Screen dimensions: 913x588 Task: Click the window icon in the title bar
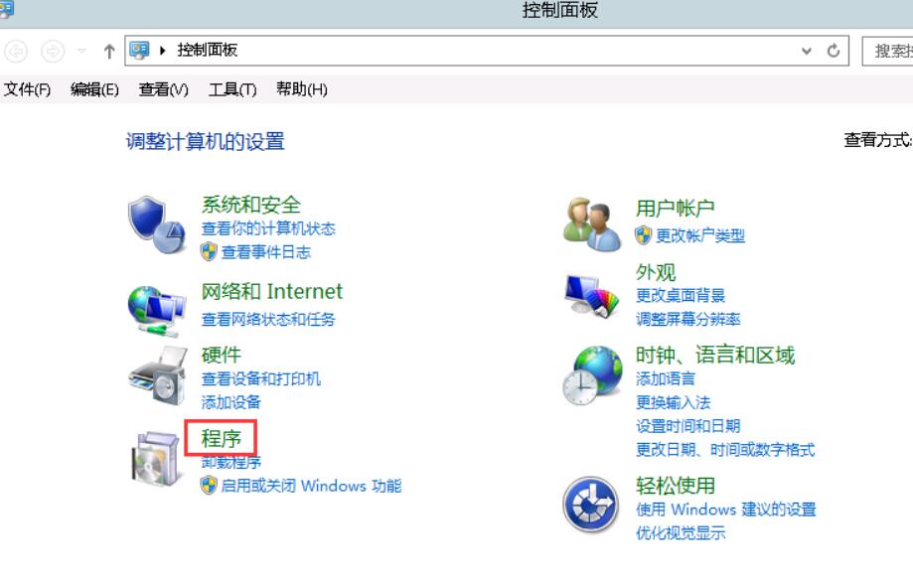pyautogui.click(x=6, y=9)
